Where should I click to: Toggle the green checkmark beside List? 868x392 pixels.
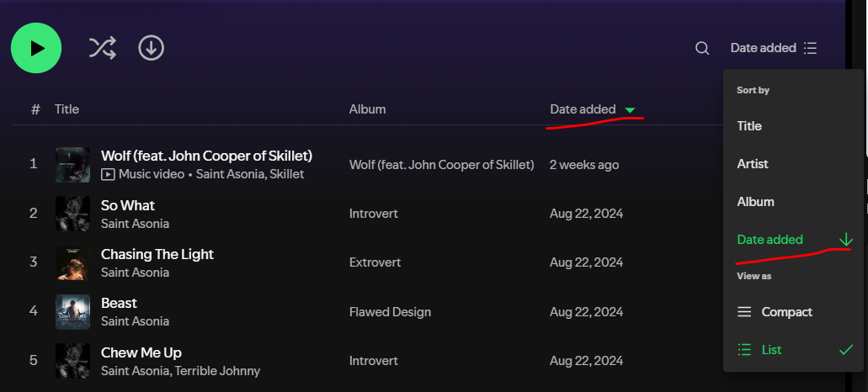(846, 350)
